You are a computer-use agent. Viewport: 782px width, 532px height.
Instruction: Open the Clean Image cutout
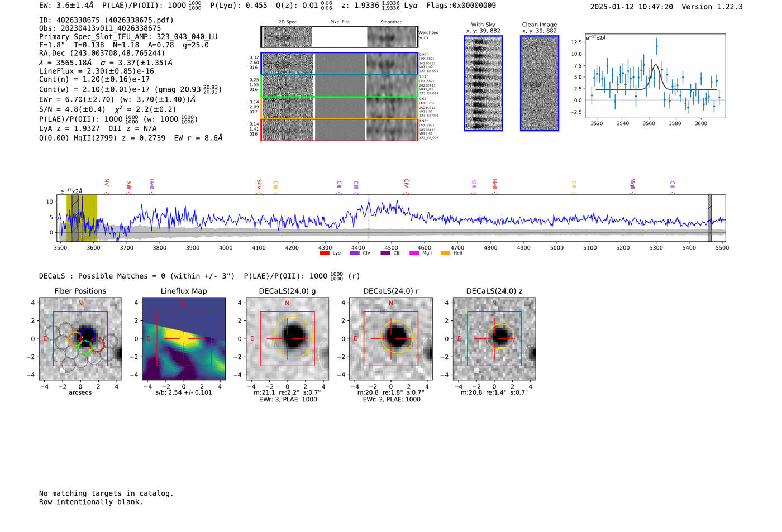540,83
